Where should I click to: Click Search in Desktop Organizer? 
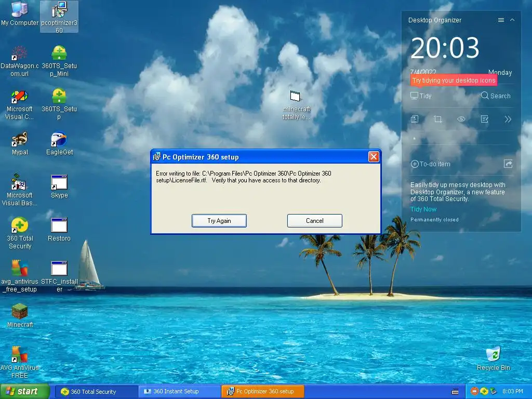point(496,96)
